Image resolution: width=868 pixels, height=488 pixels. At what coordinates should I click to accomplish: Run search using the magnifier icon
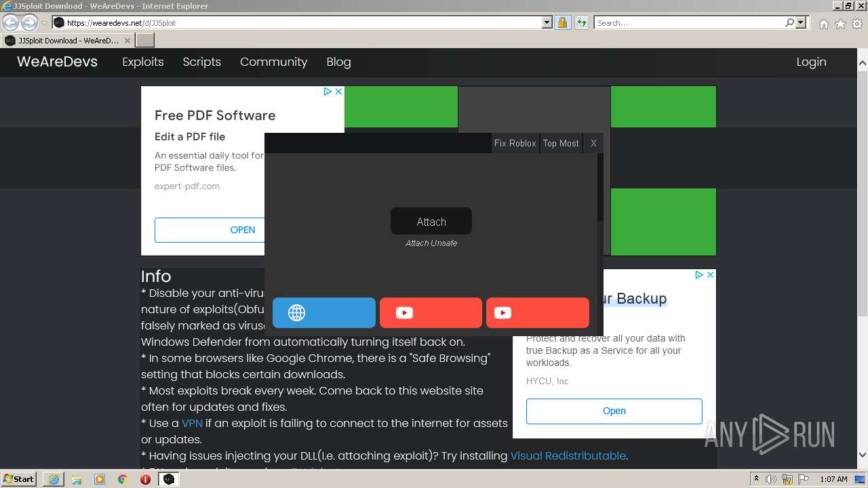tap(789, 22)
